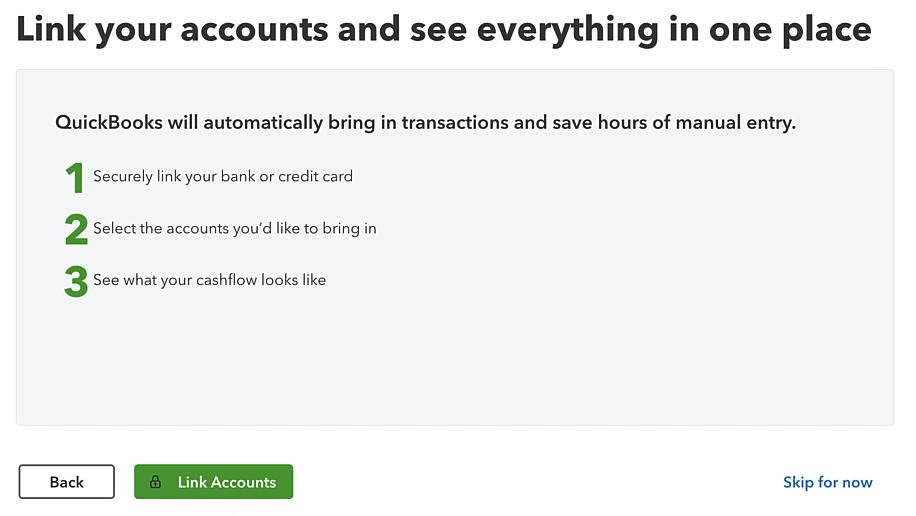916x516 pixels.
Task: Click the words "credit card" in step one
Action: [x=315, y=176]
